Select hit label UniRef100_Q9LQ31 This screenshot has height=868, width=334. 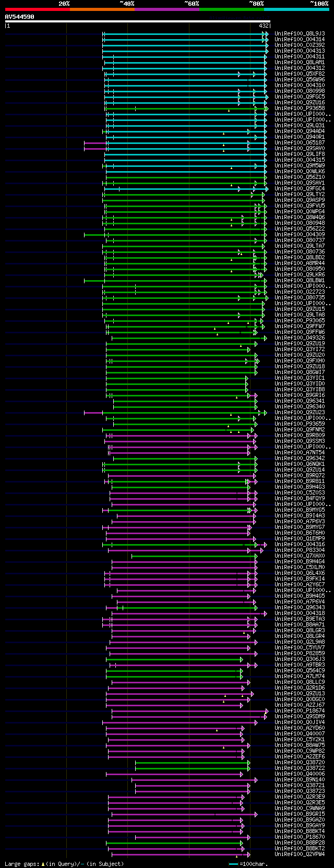(300, 125)
